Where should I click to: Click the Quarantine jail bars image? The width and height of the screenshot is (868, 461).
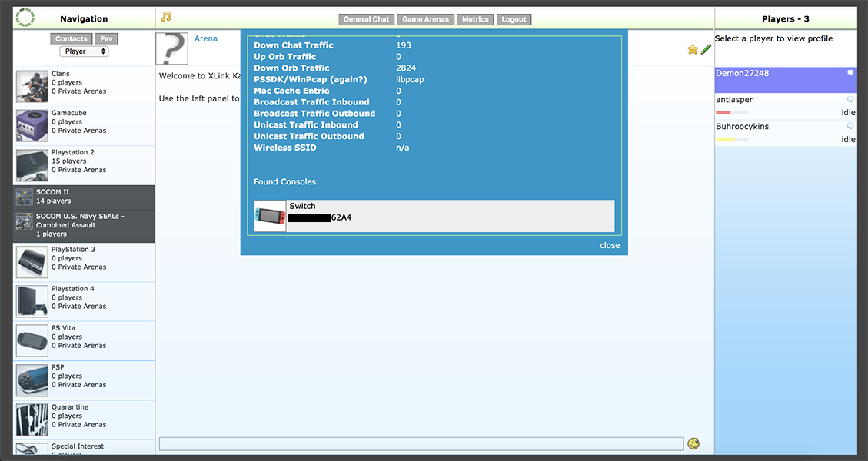pyautogui.click(x=32, y=420)
